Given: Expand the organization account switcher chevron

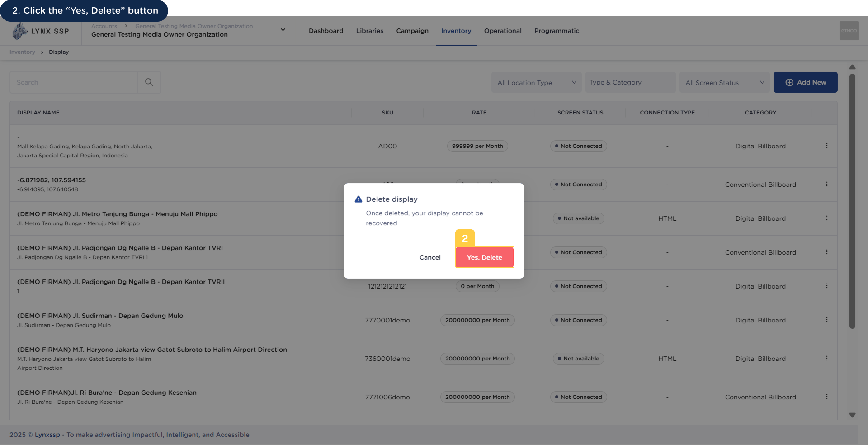Looking at the screenshot, I should click(283, 30).
